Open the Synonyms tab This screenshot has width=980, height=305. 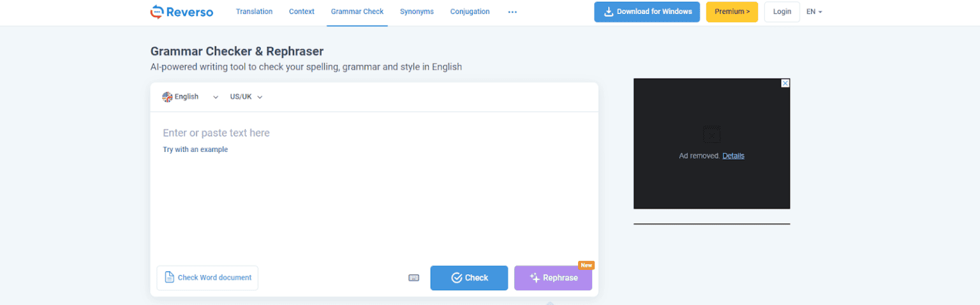[x=417, y=11]
